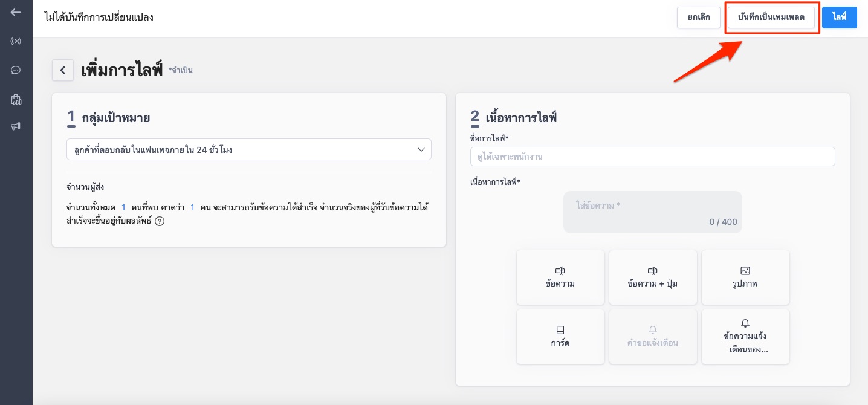Select the ข้อความ + ปุ่ม content card
Image resolution: width=868 pixels, height=405 pixels.
653,277
